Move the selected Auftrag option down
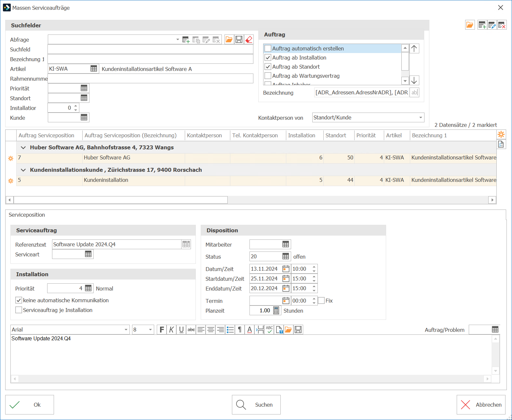 [414, 80]
